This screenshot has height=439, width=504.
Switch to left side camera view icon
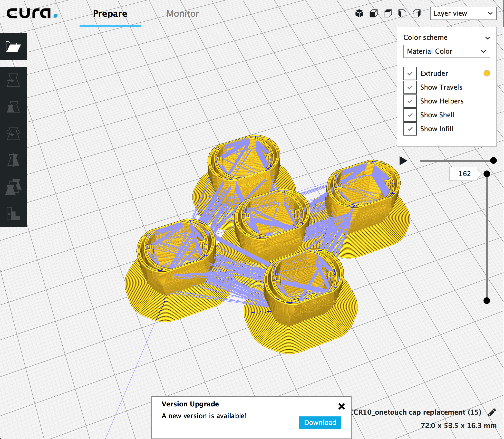click(x=402, y=13)
